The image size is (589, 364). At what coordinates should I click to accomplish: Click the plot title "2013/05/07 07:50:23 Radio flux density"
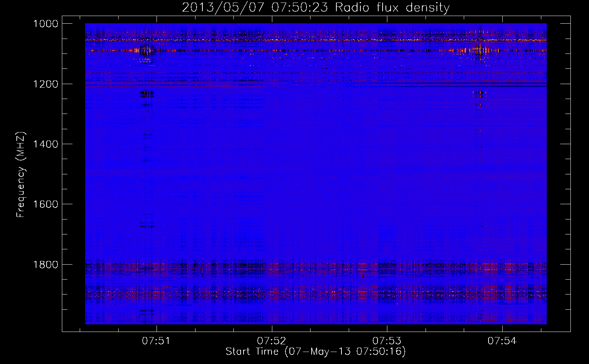tap(316, 7)
